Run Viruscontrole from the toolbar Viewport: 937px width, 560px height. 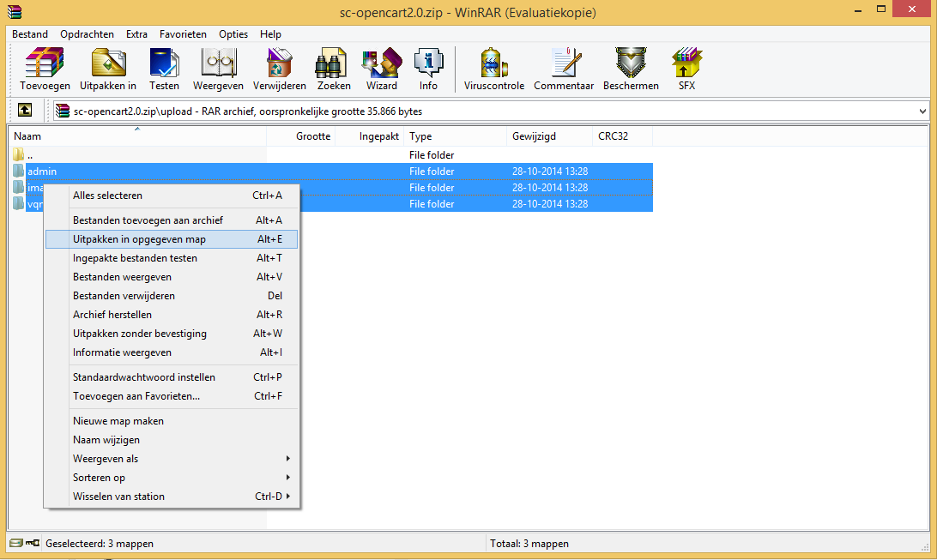(494, 69)
